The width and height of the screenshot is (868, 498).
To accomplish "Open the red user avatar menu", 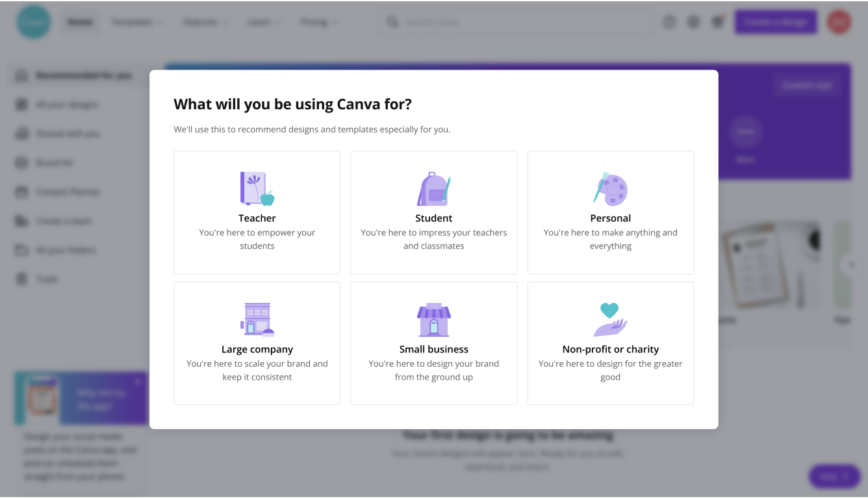I will click(x=839, y=22).
